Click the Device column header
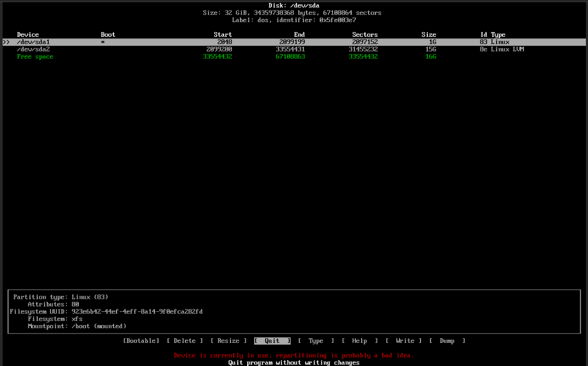 (x=28, y=35)
